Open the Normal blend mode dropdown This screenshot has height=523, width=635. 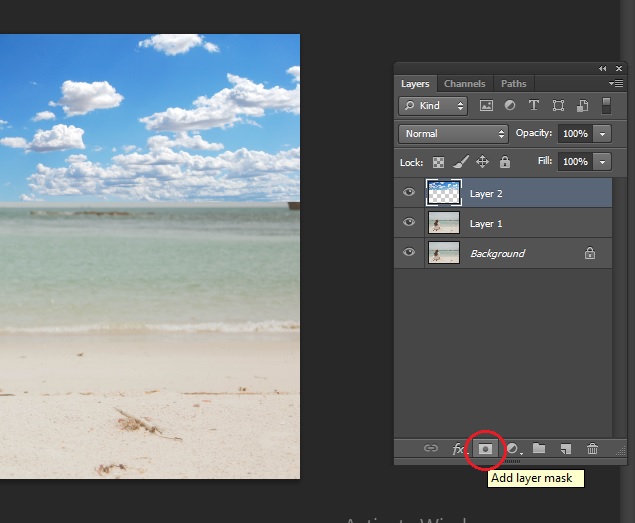[453, 133]
